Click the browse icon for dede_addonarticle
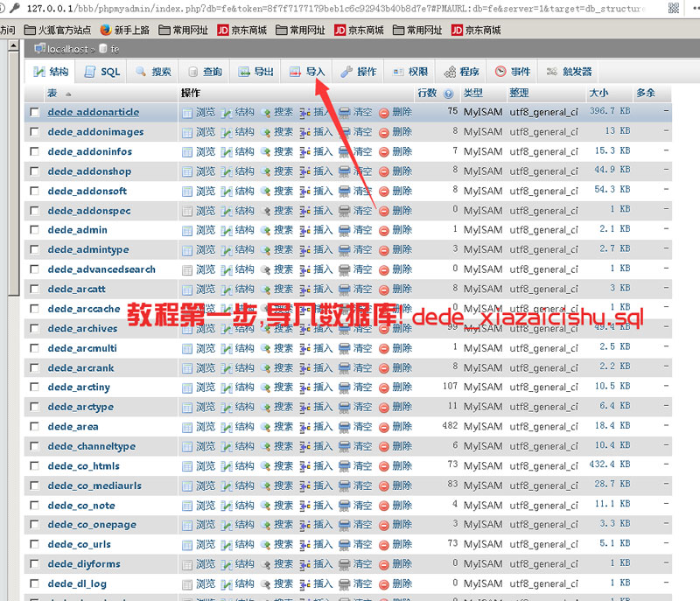The height and width of the screenshot is (601, 700). (x=187, y=113)
